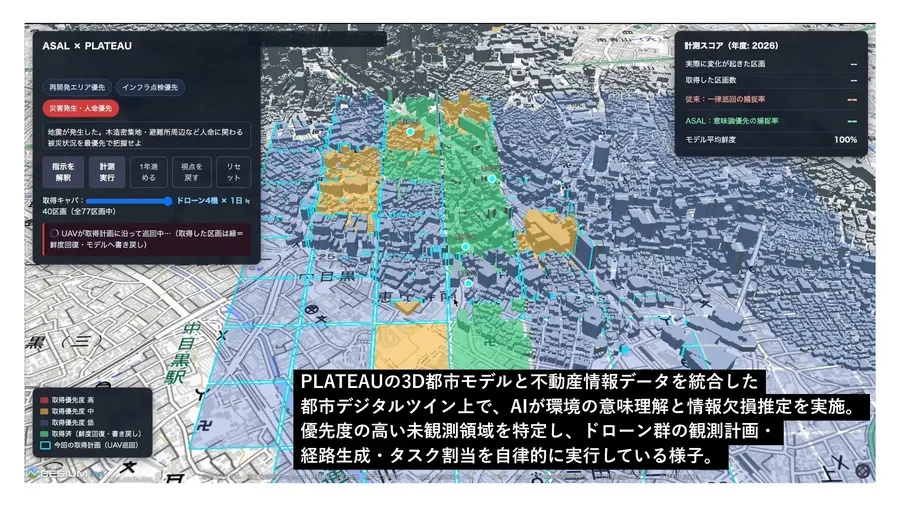Click the モデル平均鮮度 label
This screenshot has width=900, height=506.
click(711, 140)
